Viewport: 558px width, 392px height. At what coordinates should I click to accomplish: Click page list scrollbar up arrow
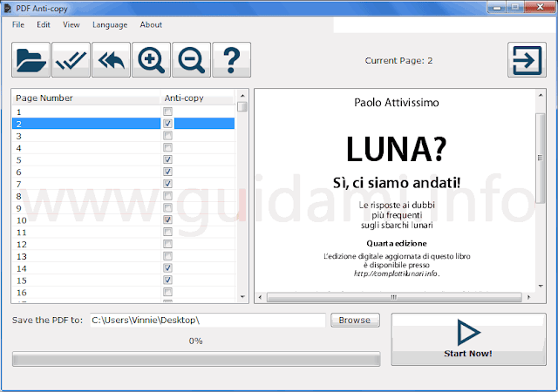pos(242,96)
